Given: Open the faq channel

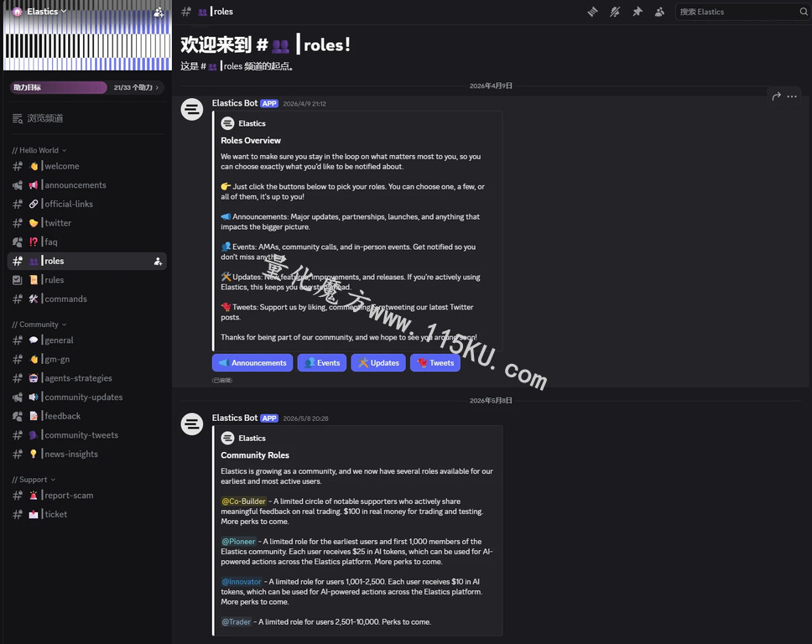Looking at the screenshot, I should pyautogui.click(x=87, y=241).
